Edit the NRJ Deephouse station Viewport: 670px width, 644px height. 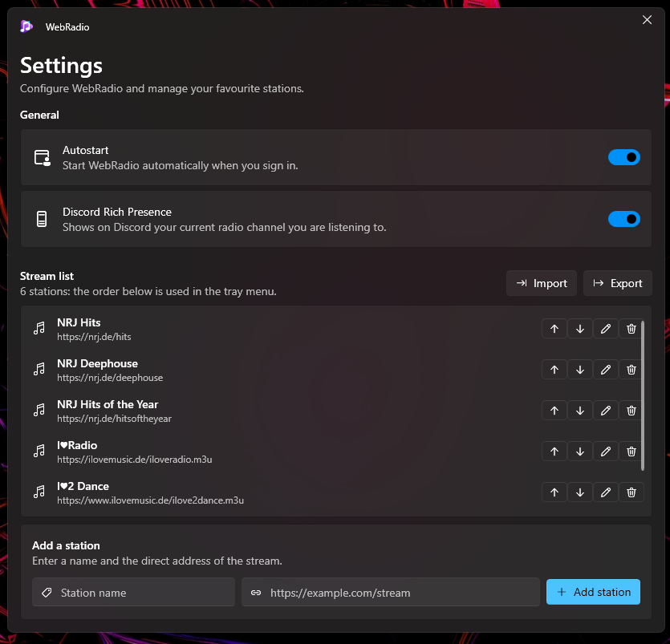pos(606,370)
